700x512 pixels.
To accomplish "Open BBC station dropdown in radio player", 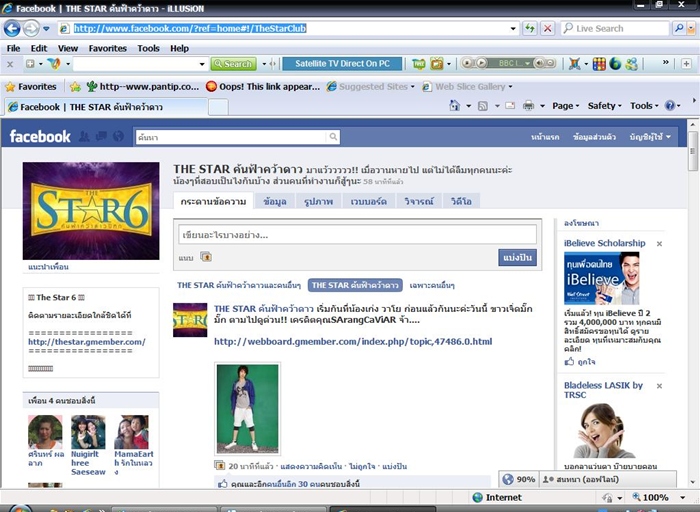I will tap(527, 63).
